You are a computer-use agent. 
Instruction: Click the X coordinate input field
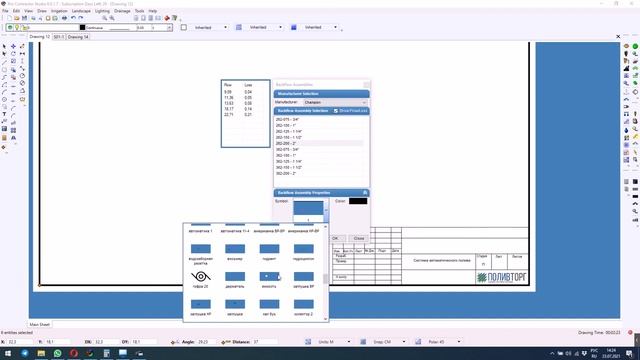[x=20, y=342]
